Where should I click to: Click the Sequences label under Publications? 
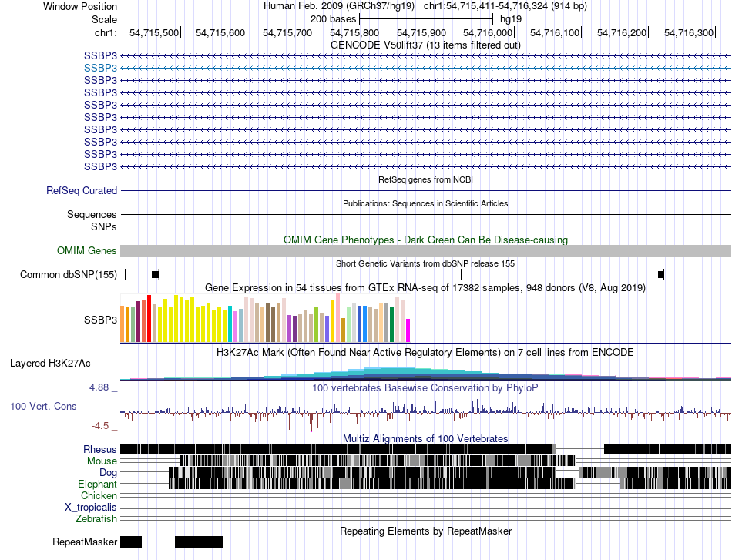coord(92,215)
